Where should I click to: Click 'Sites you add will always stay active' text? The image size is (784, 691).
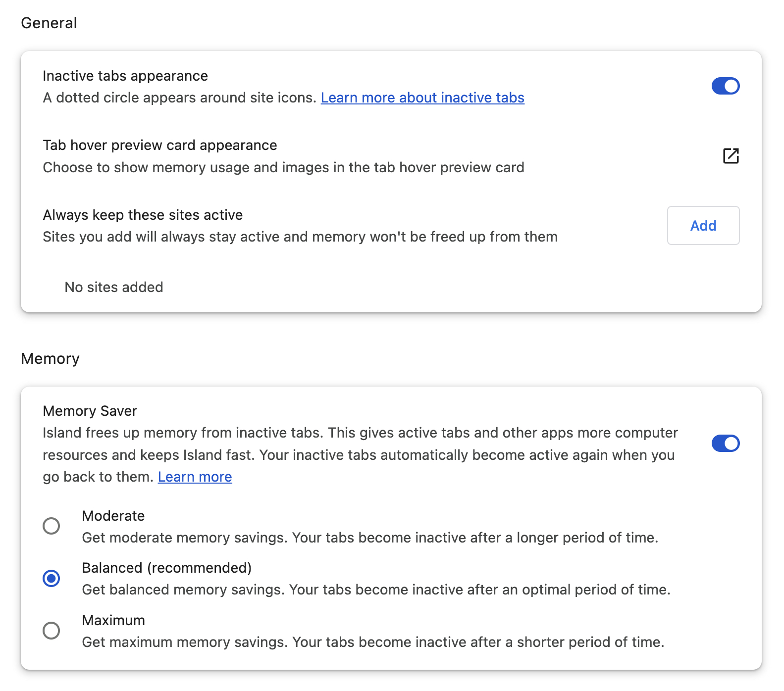coord(300,237)
